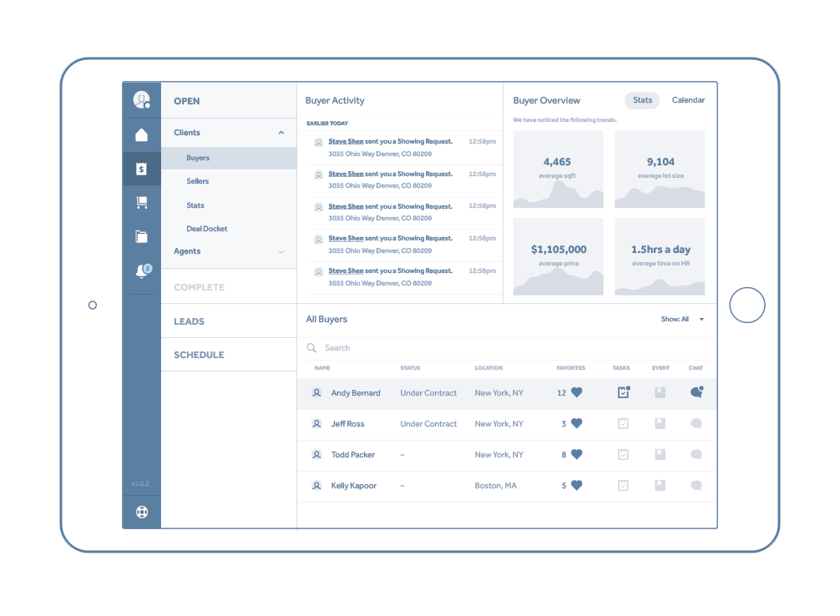
Task: Open the user profile avatar at top left
Action: pyautogui.click(x=141, y=100)
